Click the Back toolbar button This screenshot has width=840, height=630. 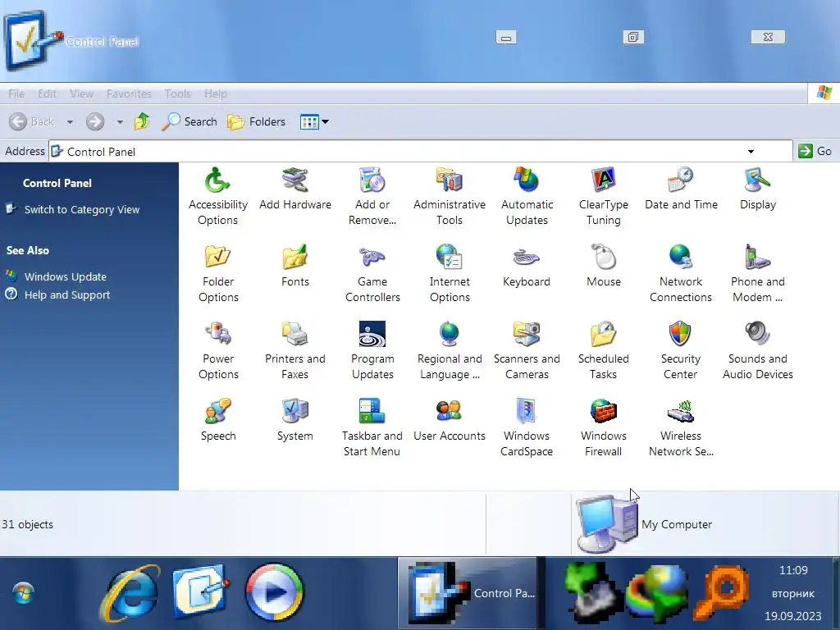click(x=32, y=121)
